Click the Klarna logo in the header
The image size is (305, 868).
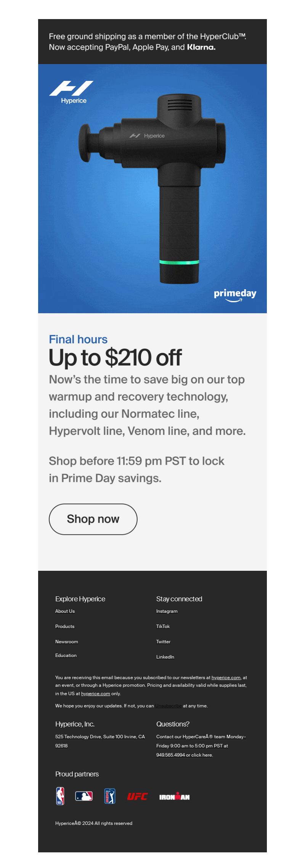(x=201, y=47)
